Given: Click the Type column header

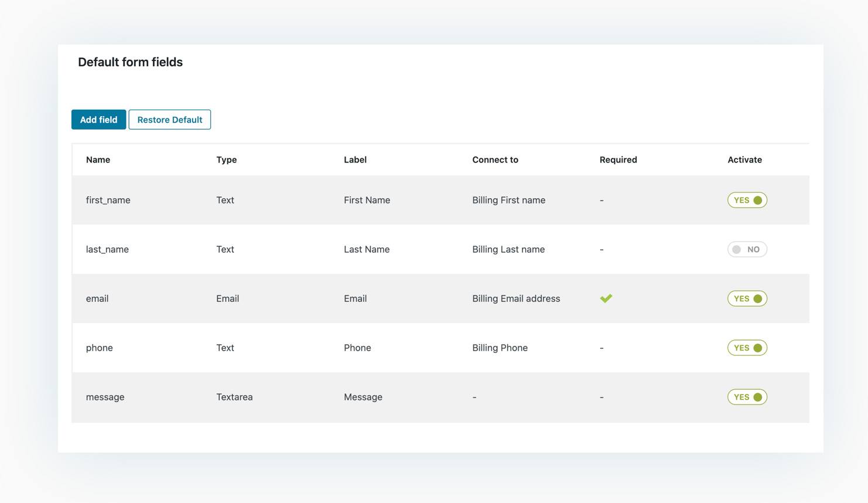Looking at the screenshot, I should tap(226, 159).
